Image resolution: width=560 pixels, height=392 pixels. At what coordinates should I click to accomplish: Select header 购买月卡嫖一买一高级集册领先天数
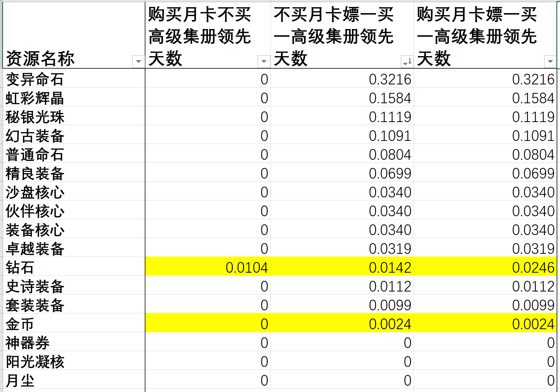click(x=485, y=35)
